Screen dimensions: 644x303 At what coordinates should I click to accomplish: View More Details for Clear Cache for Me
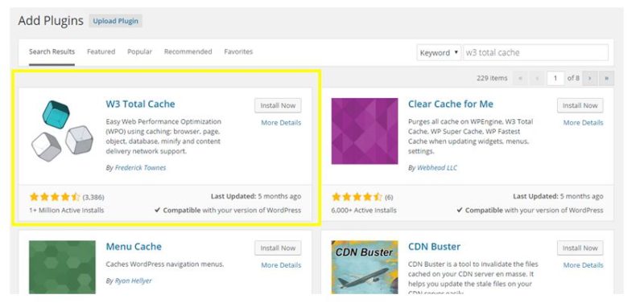pyautogui.click(x=583, y=123)
